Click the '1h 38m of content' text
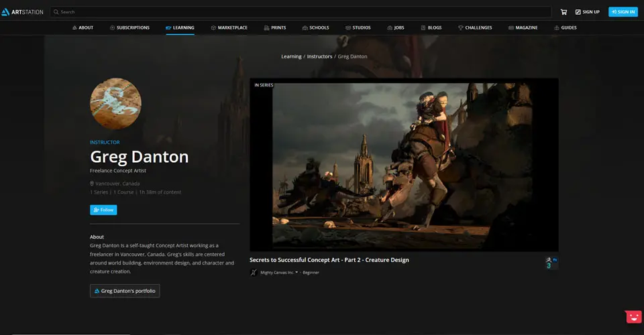 (160, 192)
